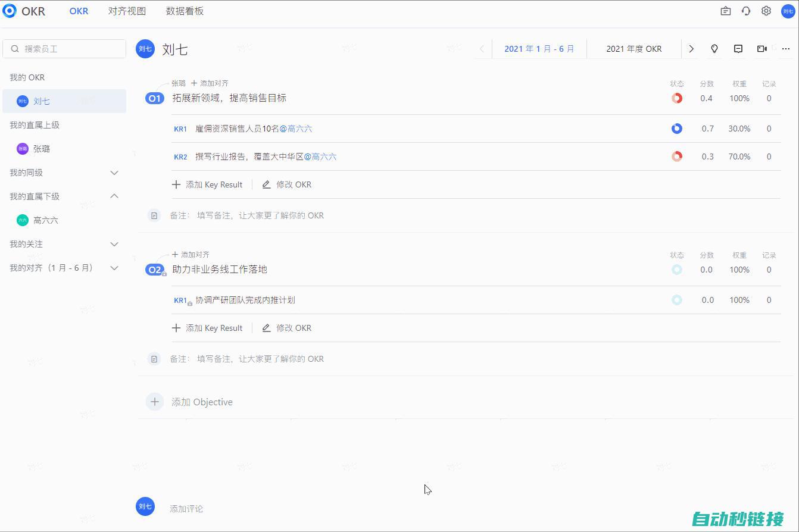Click status icon for 协调产研团队完成内推计划
The image size is (799, 532).
pyautogui.click(x=677, y=300)
